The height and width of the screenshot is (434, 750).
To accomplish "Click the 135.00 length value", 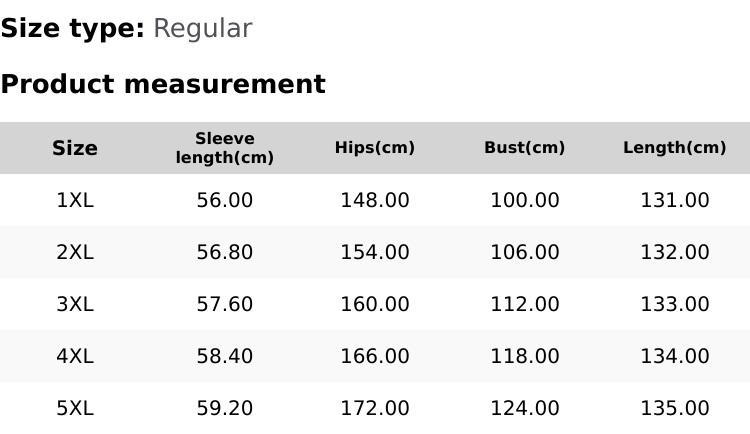I will (675, 408).
